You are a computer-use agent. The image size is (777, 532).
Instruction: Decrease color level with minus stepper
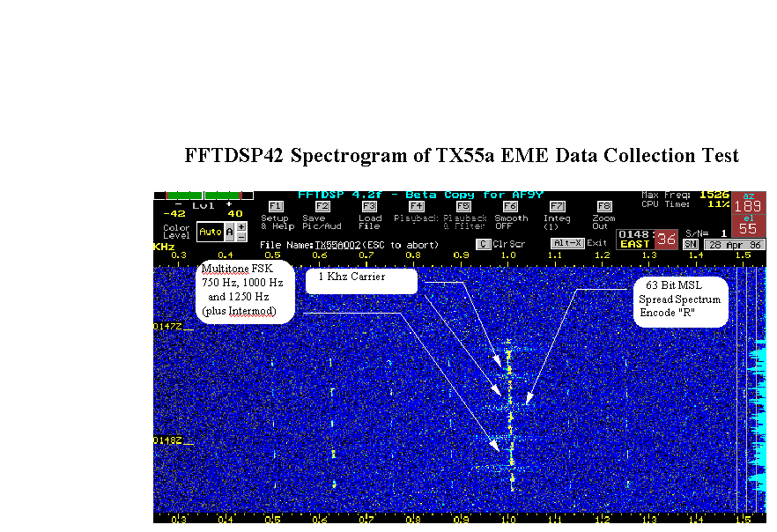pyautogui.click(x=241, y=237)
